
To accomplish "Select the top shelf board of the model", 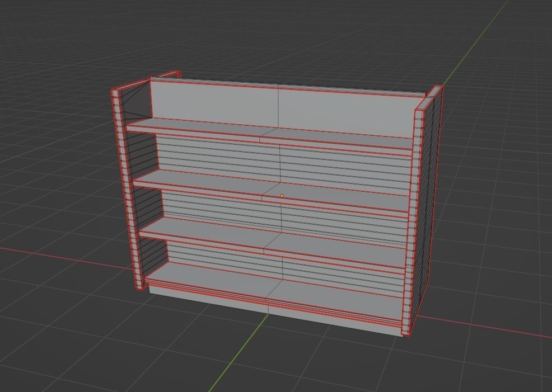I will click(x=270, y=135).
